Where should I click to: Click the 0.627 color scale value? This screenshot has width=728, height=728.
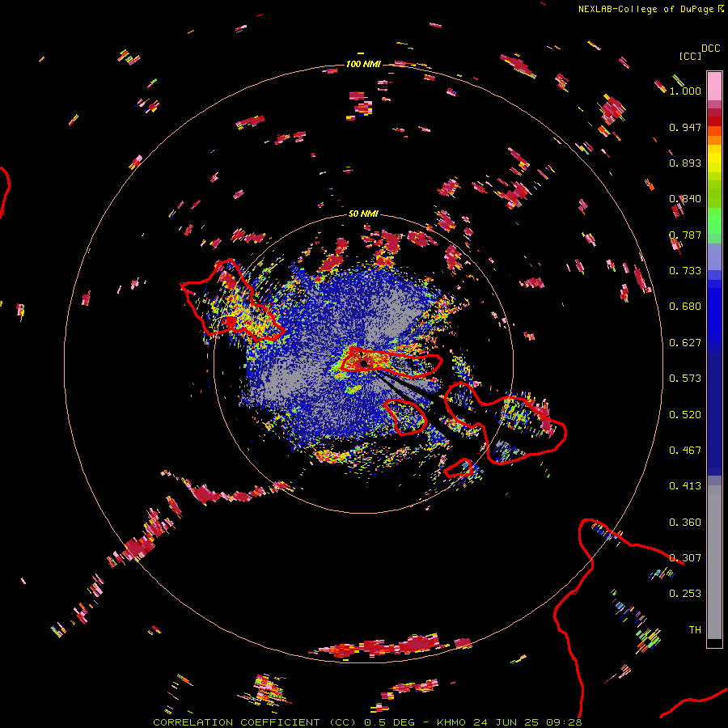pos(685,342)
